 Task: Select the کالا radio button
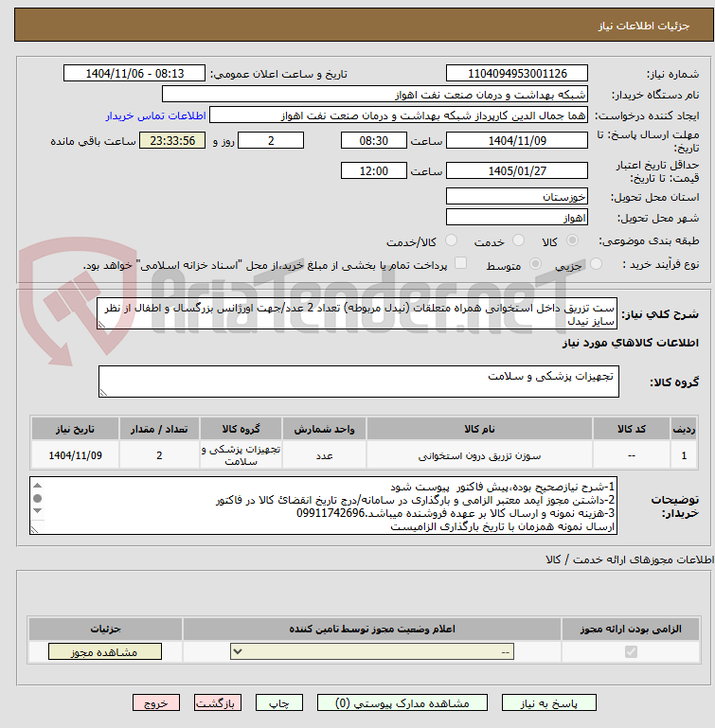click(x=572, y=240)
